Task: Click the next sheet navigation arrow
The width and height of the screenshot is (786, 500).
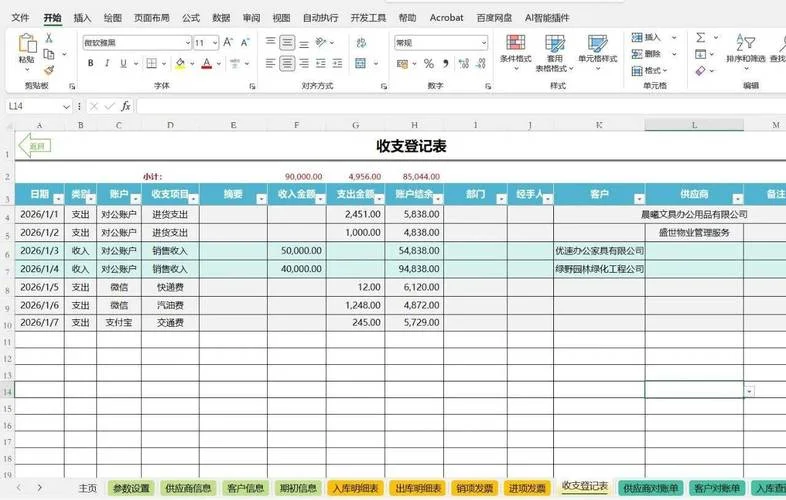Action: pos(40,487)
